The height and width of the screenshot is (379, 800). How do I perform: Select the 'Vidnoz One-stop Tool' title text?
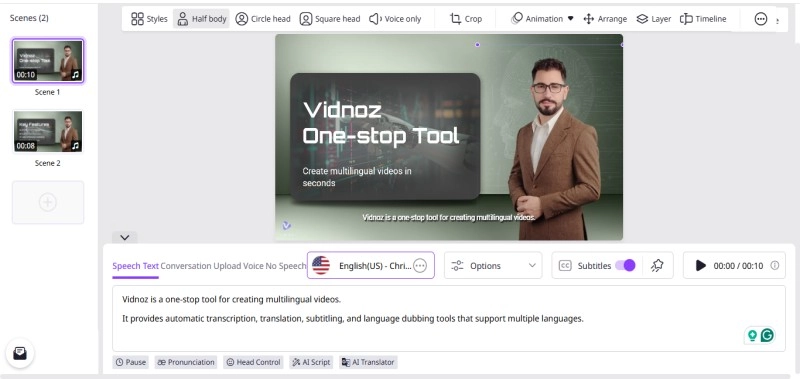coord(381,123)
